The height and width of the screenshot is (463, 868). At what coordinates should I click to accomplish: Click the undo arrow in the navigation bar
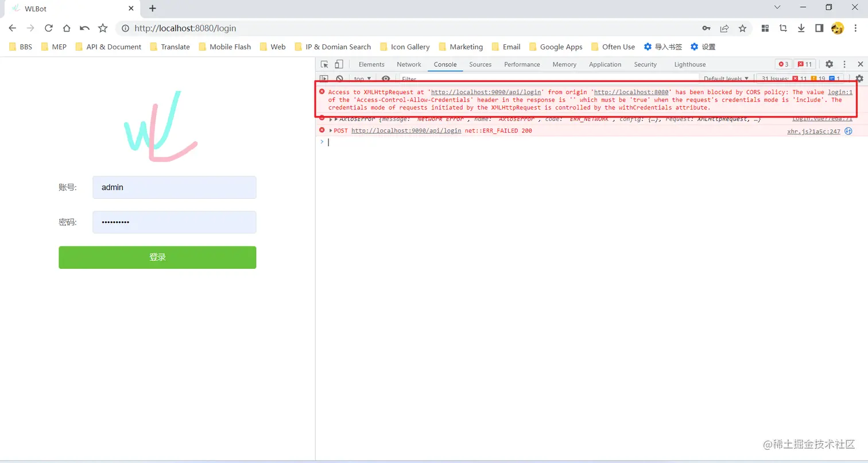(x=84, y=28)
